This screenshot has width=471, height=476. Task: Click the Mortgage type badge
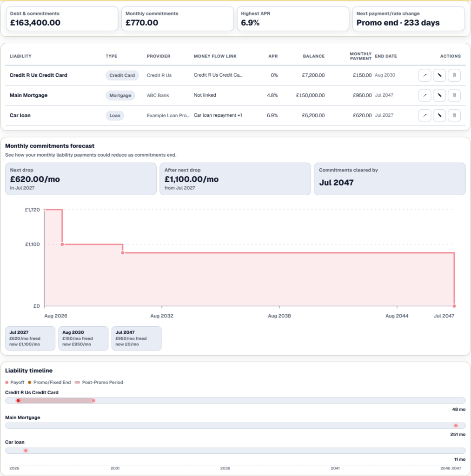coord(120,95)
